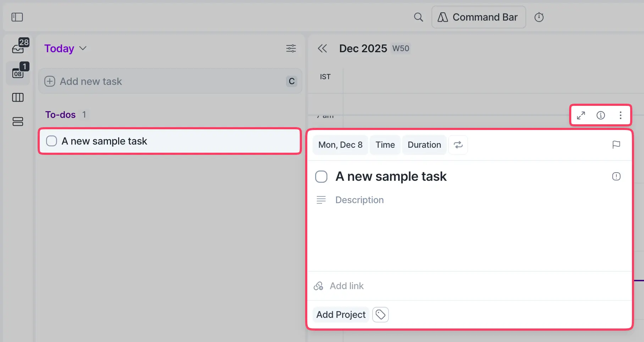This screenshot has width=644, height=342.
Task: Open search with the magnifier icon
Action: (418, 17)
